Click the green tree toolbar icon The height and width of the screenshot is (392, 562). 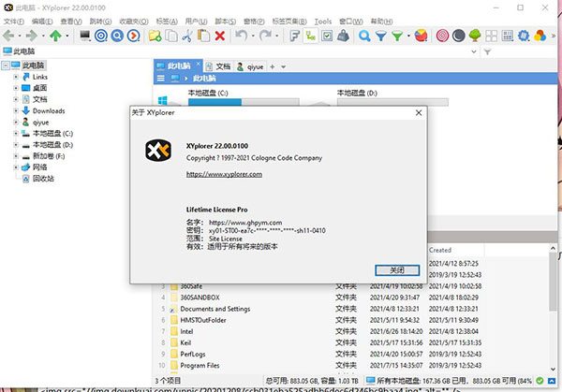(x=475, y=36)
